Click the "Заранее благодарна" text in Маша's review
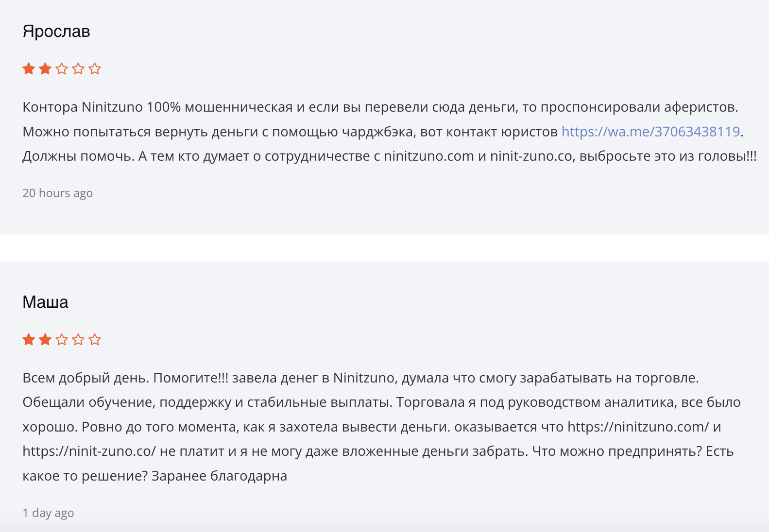This screenshot has width=769, height=532. click(219, 476)
